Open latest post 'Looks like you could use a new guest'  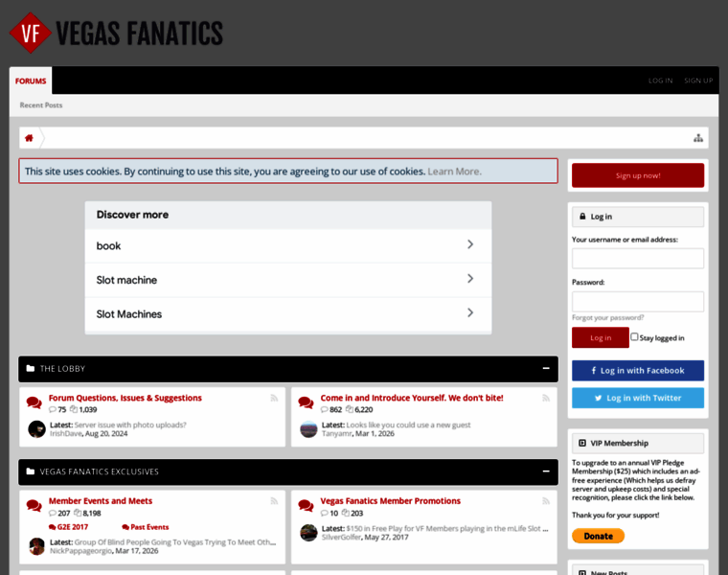tap(409, 425)
